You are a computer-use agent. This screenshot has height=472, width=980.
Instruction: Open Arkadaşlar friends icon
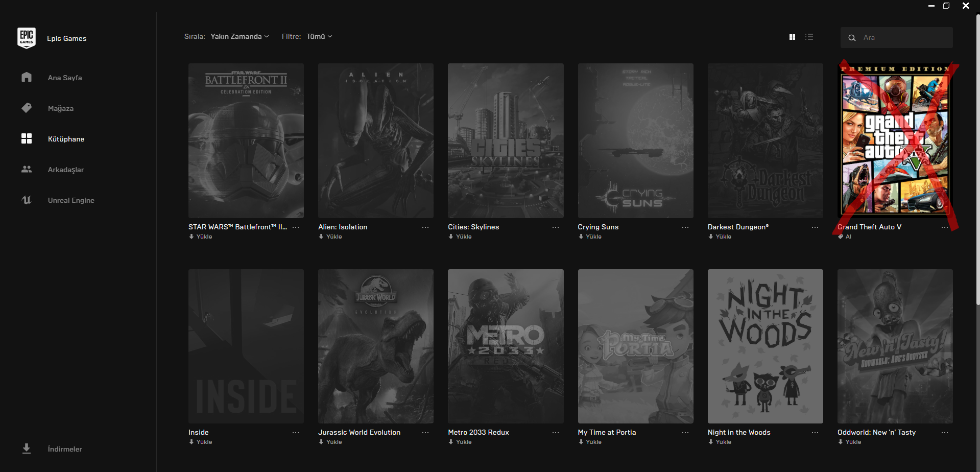pyautogui.click(x=27, y=169)
